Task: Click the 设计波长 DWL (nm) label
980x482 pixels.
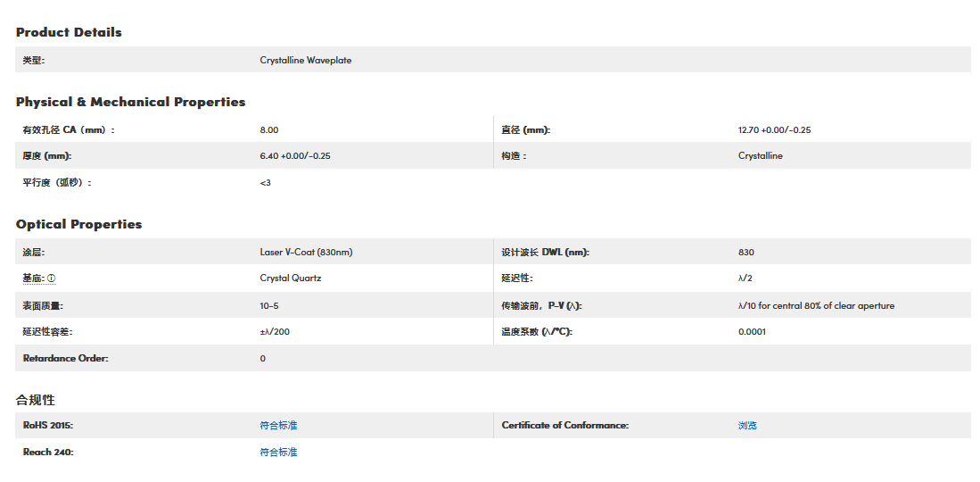Action: pos(545,253)
